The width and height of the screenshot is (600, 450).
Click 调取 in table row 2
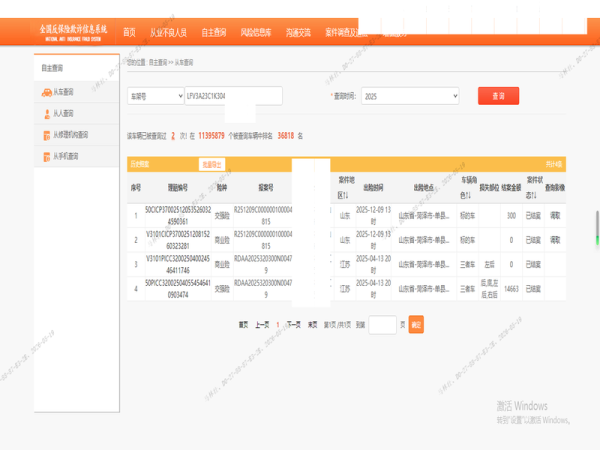tap(555, 240)
